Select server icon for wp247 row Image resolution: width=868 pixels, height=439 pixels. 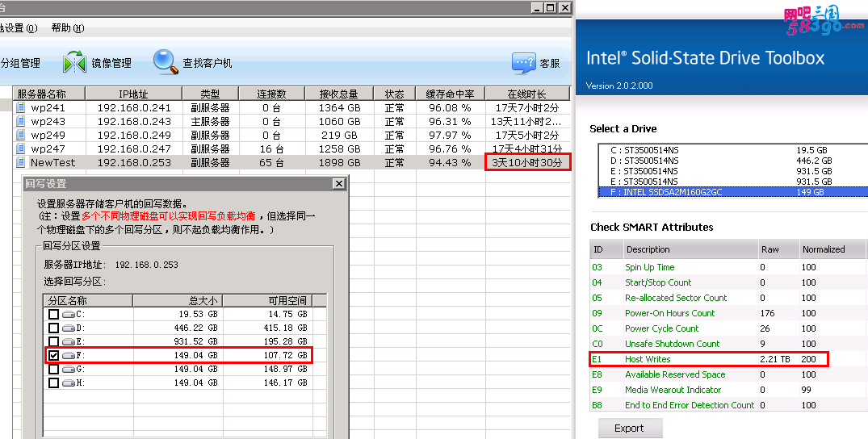click(x=21, y=149)
